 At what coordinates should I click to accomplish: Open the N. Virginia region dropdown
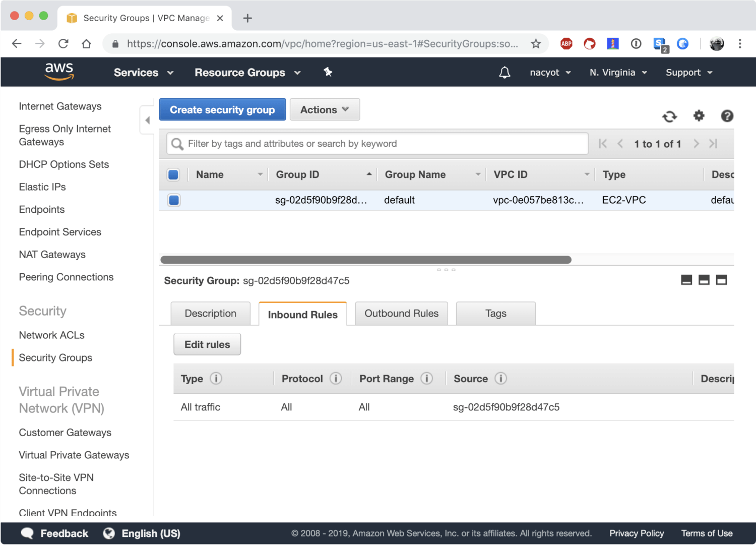tap(618, 73)
